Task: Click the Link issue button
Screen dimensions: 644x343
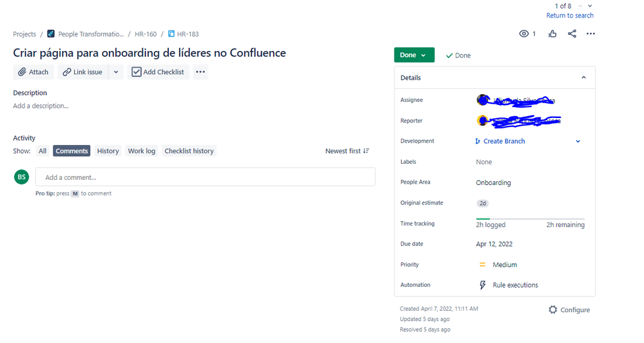Action: tap(83, 72)
